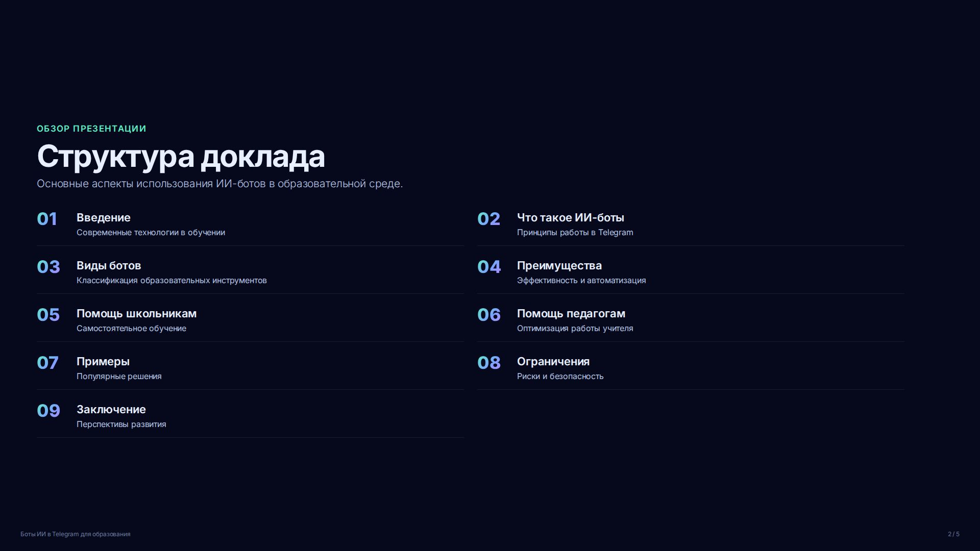
Task: Click the number '03' agenda marker
Action: (48, 267)
